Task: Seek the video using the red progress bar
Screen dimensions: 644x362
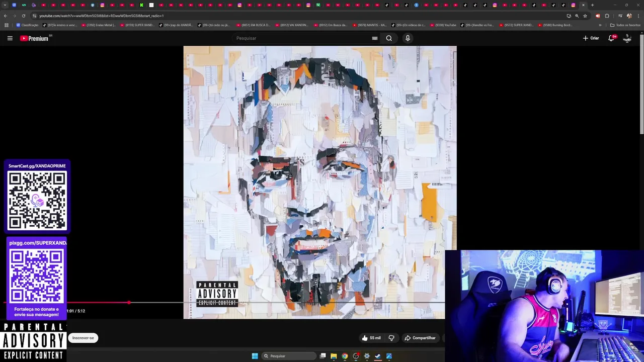Action: (x=224, y=303)
